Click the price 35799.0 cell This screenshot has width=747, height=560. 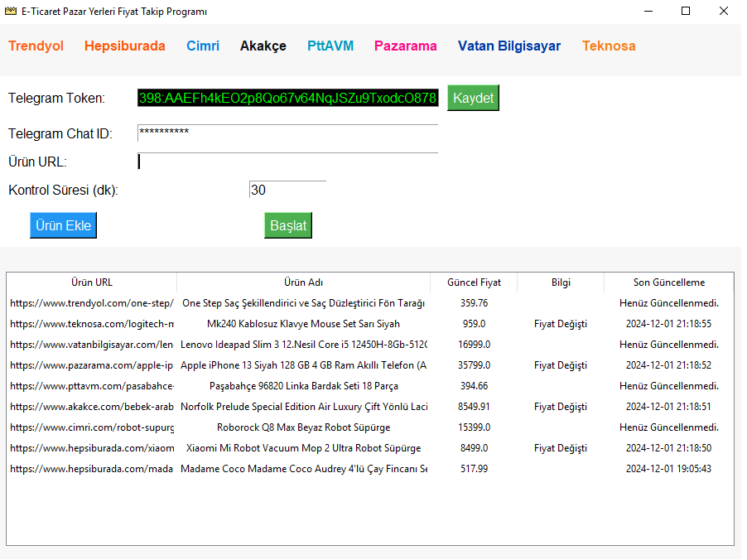(x=474, y=365)
